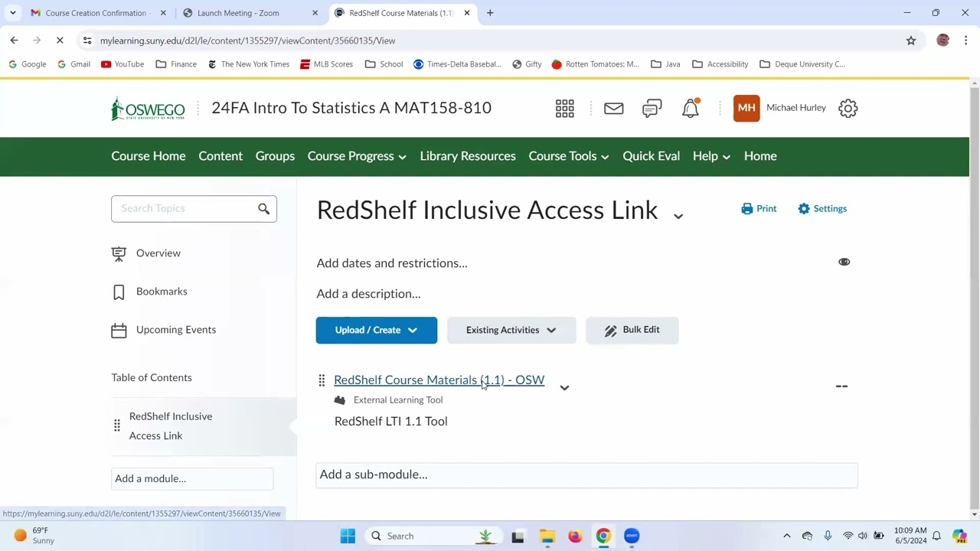The image size is (980, 551).
Task: Open Content in navbar
Action: pyautogui.click(x=220, y=156)
